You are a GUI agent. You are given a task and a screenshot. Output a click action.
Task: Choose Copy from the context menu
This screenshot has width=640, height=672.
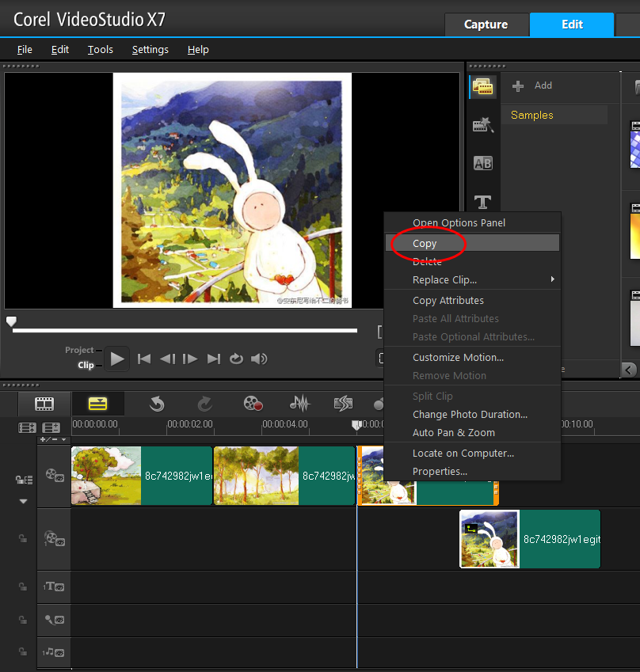[472, 243]
